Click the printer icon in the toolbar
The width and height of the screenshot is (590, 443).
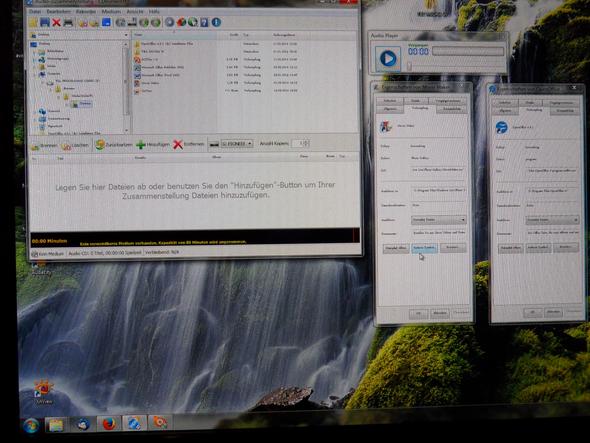click(68, 23)
